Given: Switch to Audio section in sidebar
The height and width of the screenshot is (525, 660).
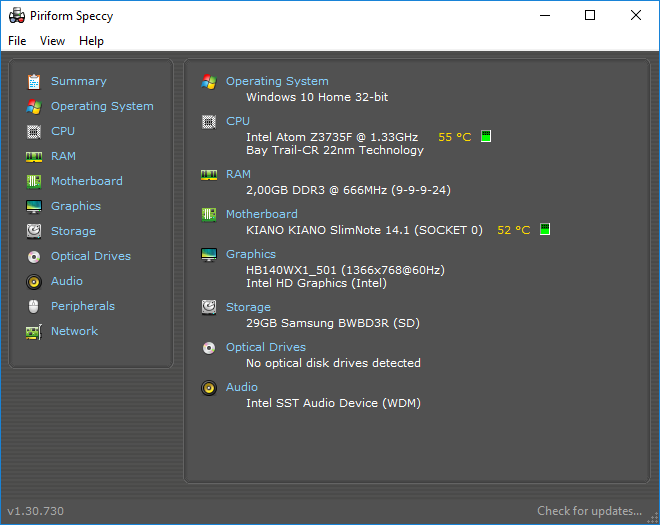Looking at the screenshot, I should pos(67,281).
